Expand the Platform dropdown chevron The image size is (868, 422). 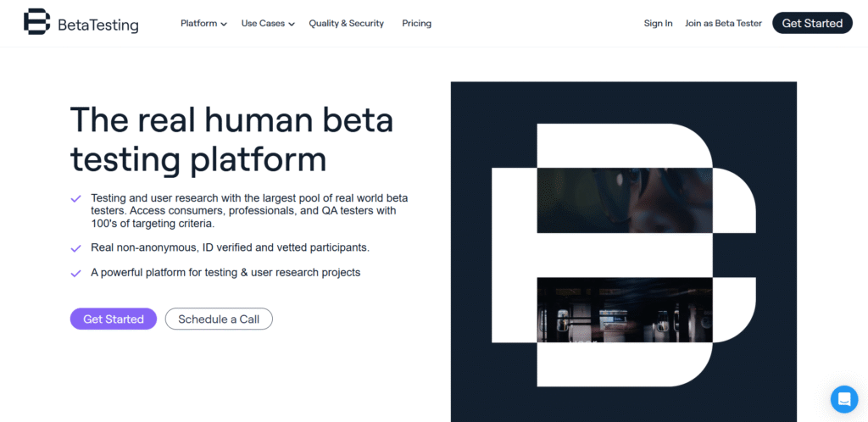(x=224, y=25)
